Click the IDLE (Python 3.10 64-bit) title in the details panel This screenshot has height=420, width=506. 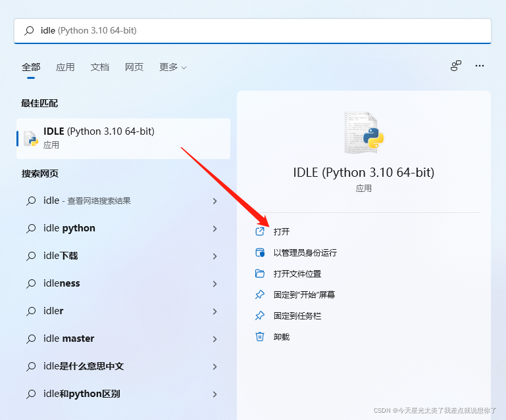pos(364,172)
